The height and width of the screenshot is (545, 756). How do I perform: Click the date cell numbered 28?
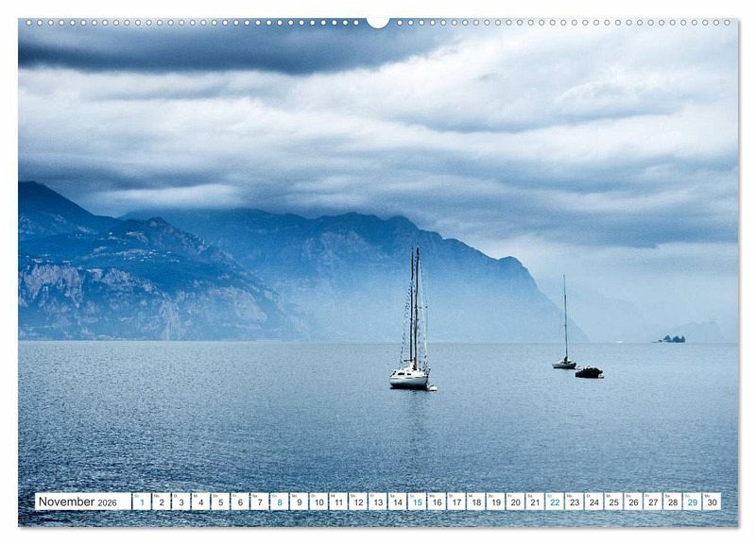pos(674,502)
